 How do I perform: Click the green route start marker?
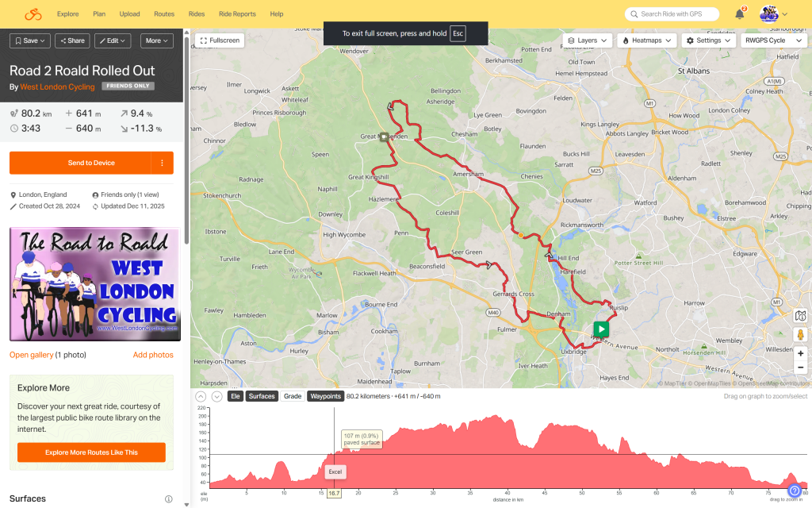[x=601, y=329]
